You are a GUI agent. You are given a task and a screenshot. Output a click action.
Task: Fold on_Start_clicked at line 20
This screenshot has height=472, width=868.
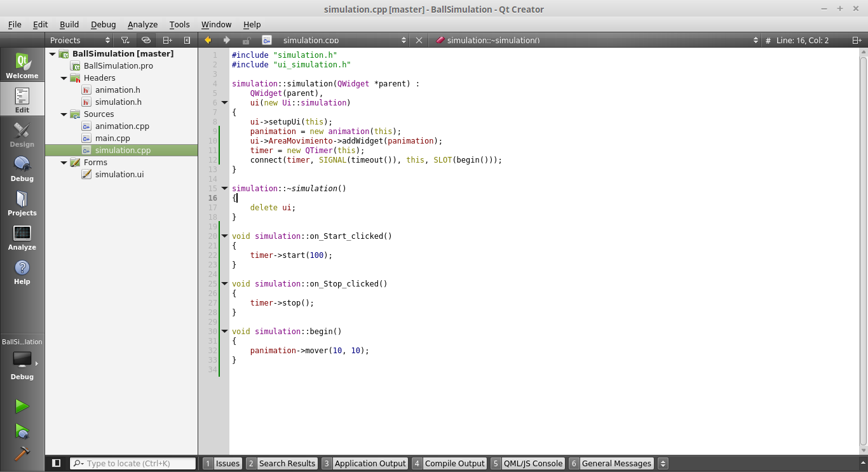click(x=224, y=236)
